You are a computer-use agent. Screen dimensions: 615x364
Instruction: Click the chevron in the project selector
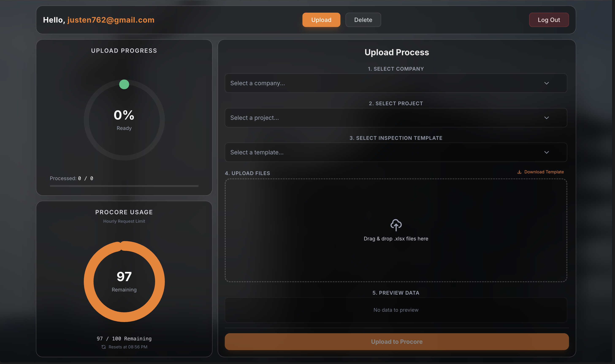click(x=547, y=118)
